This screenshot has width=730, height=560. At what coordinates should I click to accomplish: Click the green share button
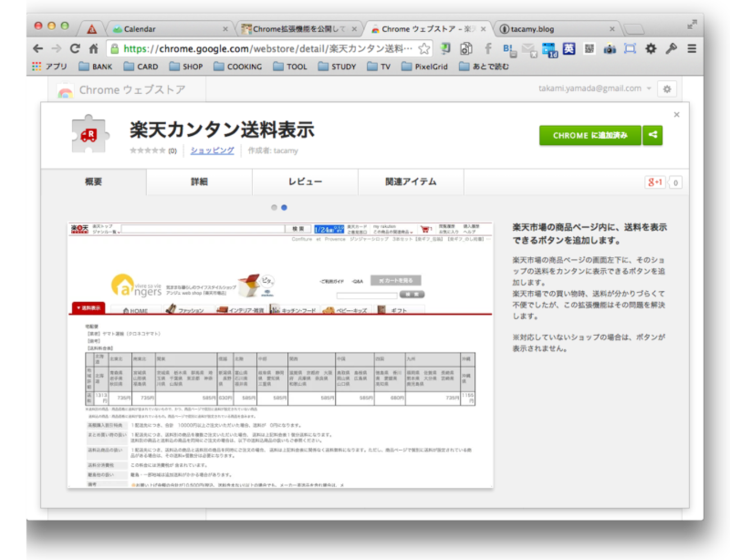coord(653,135)
